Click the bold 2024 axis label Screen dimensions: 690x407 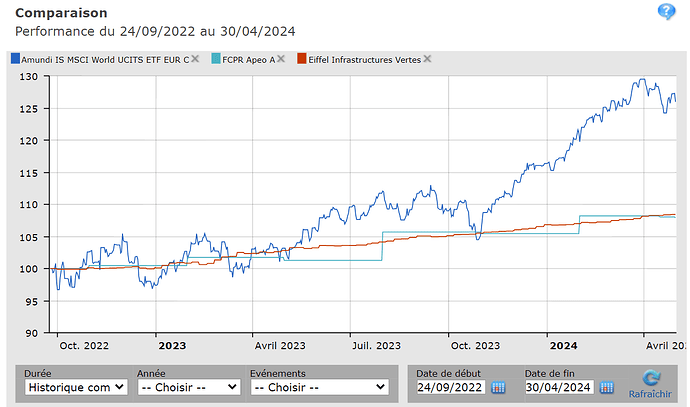click(x=563, y=346)
